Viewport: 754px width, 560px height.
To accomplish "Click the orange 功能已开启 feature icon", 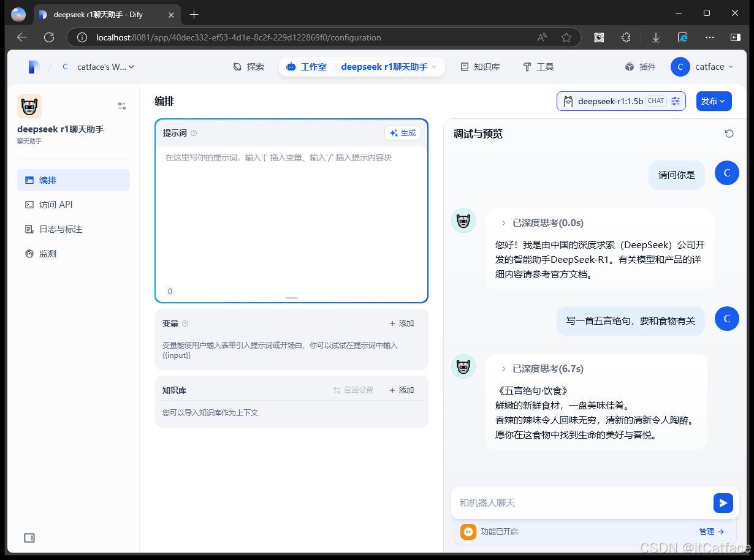I will coord(468,532).
